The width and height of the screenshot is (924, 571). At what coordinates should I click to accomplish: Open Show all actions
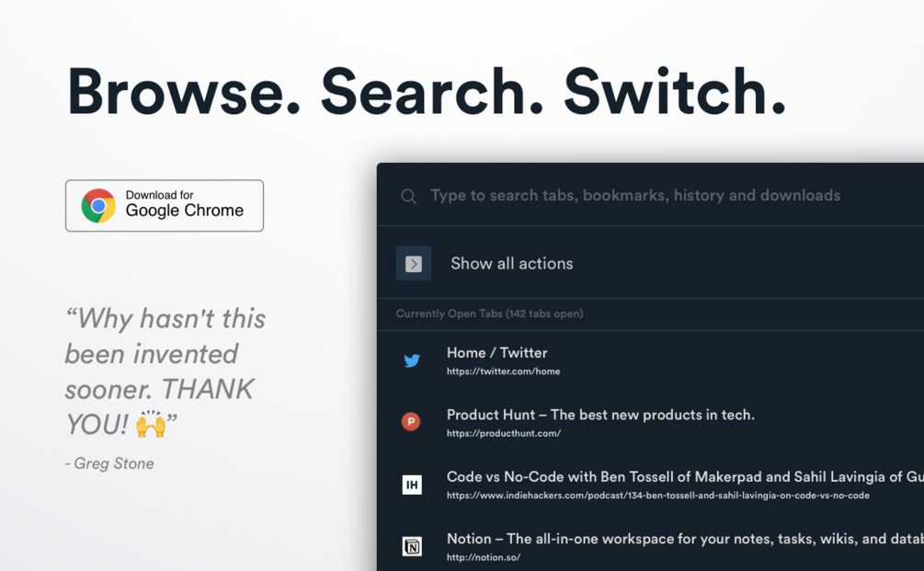point(511,263)
